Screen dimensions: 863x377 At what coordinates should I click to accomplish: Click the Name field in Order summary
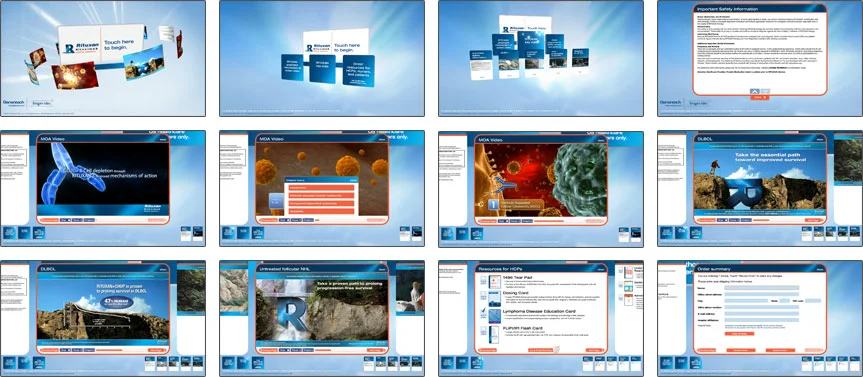(x=762, y=288)
